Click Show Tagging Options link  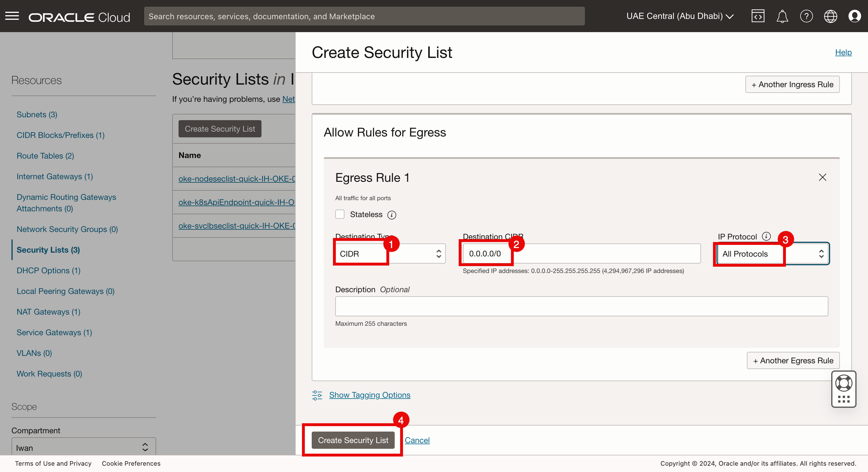click(x=369, y=395)
